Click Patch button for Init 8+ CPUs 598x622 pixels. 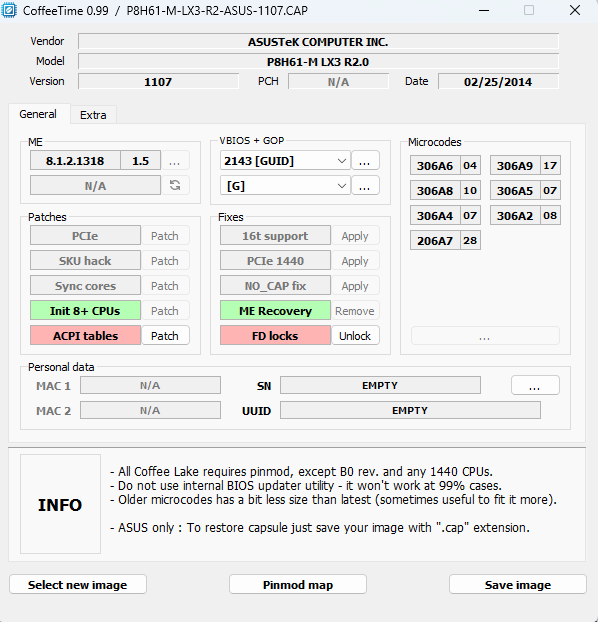point(165,311)
